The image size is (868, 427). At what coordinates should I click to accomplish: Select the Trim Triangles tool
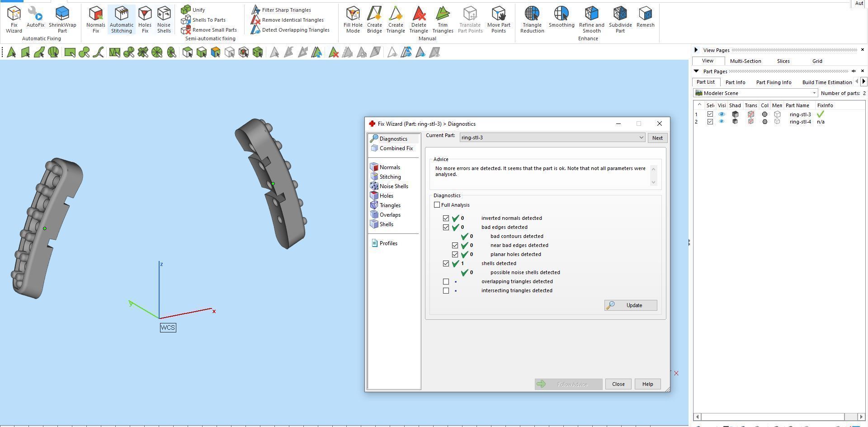[x=443, y=19]
